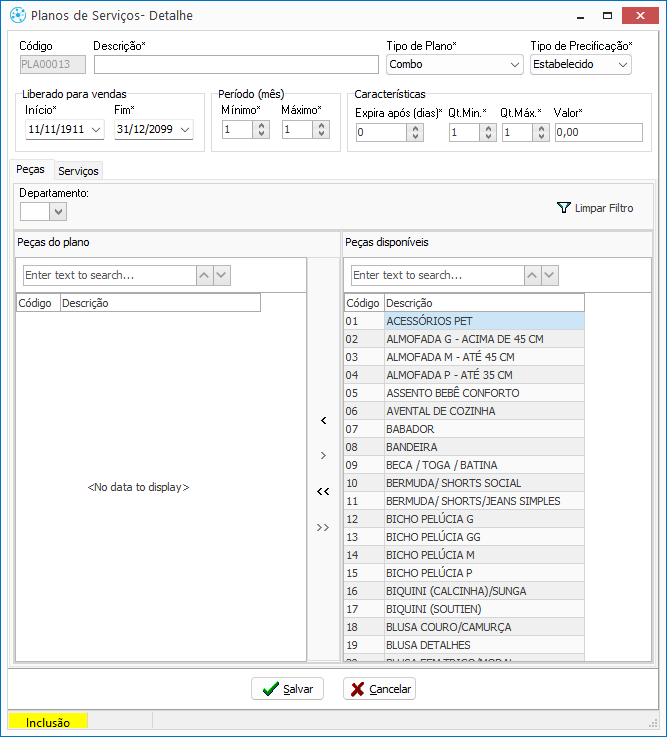Select row BLUSA COURO/CAMURÇA
The height and width of the screenshot is (737, 667).
click(x=464, y=627)
